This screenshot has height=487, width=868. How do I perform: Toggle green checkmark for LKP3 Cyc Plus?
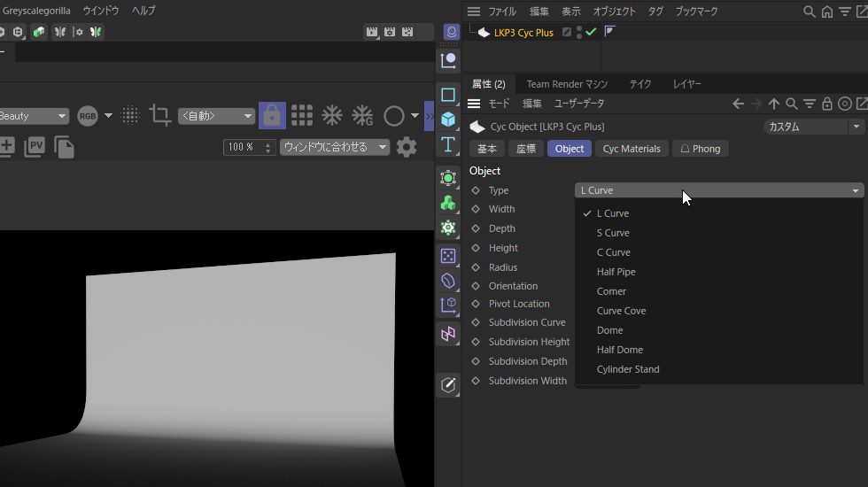(x=591, y=32)
